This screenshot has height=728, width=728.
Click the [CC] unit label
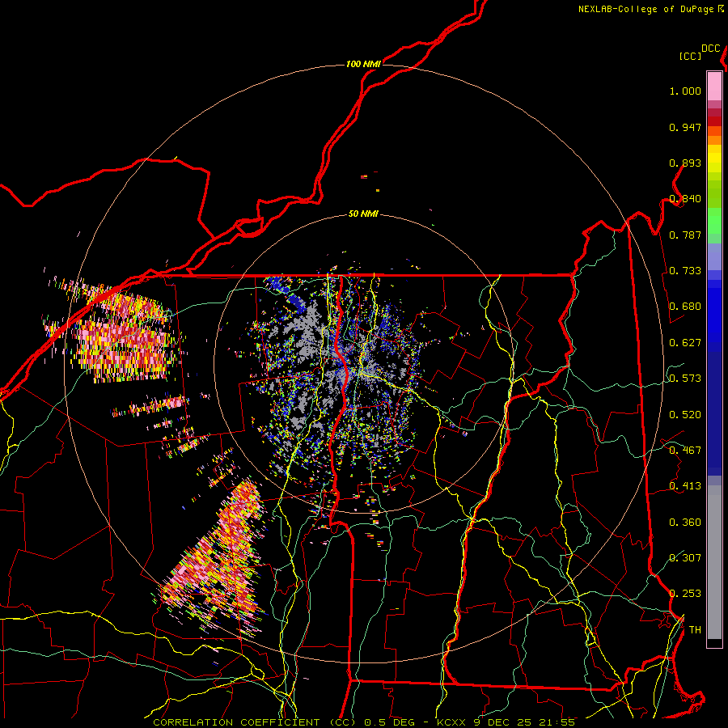pos(691,56)
